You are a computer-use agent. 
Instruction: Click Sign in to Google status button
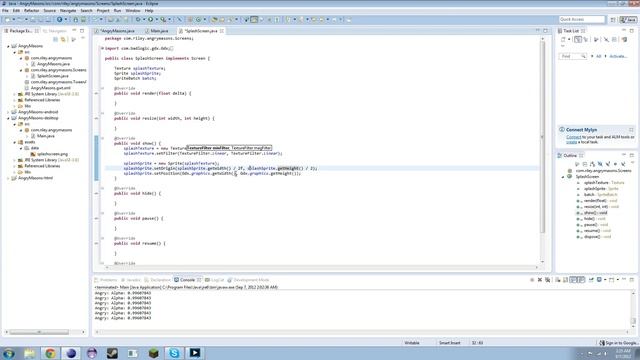(618, 343)
